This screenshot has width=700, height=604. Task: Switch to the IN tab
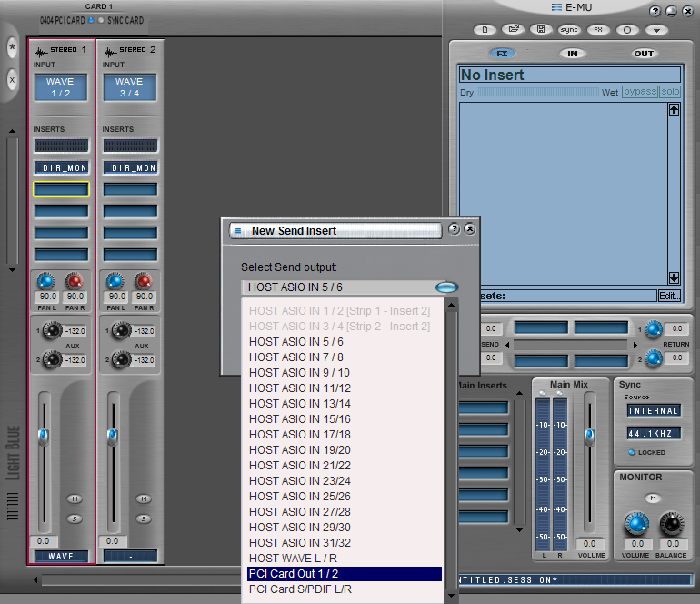point(573,54)
